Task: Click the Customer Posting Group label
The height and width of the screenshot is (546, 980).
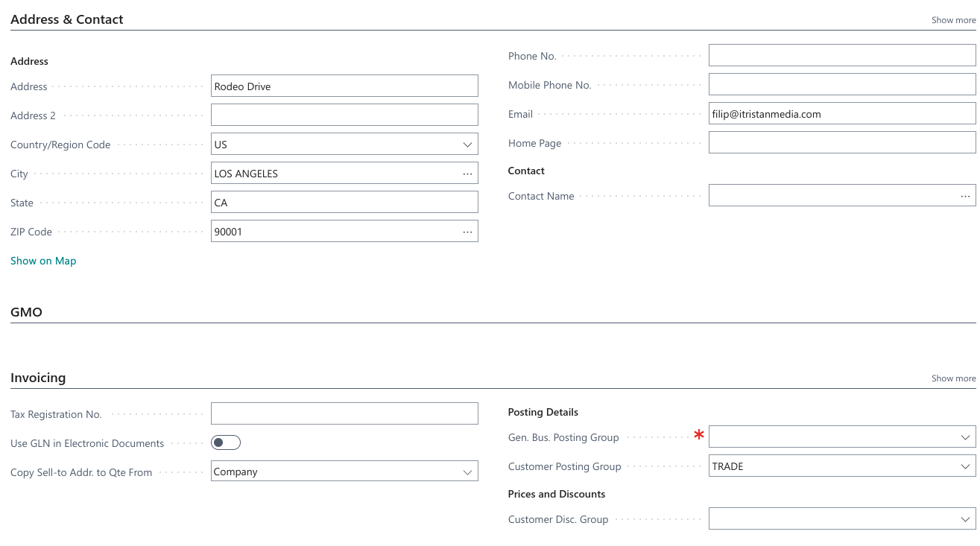Action: coord(564,466)
